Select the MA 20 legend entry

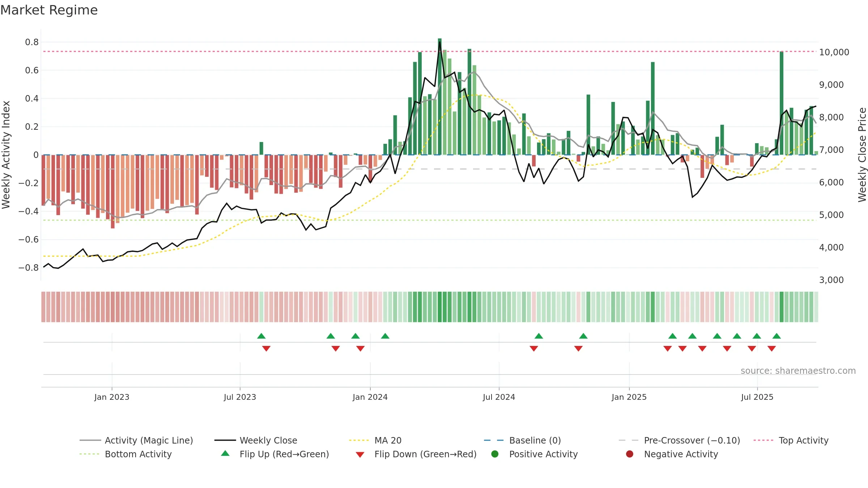375,440
